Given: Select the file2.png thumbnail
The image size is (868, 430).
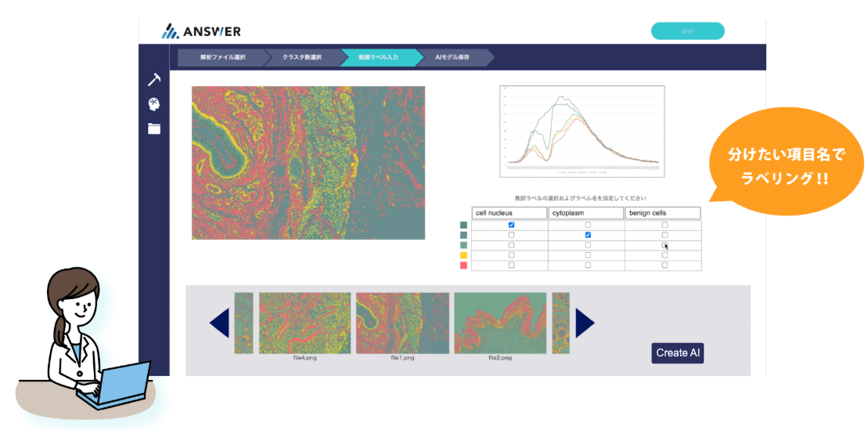Looking at the screenshot, I should point(499,323).
